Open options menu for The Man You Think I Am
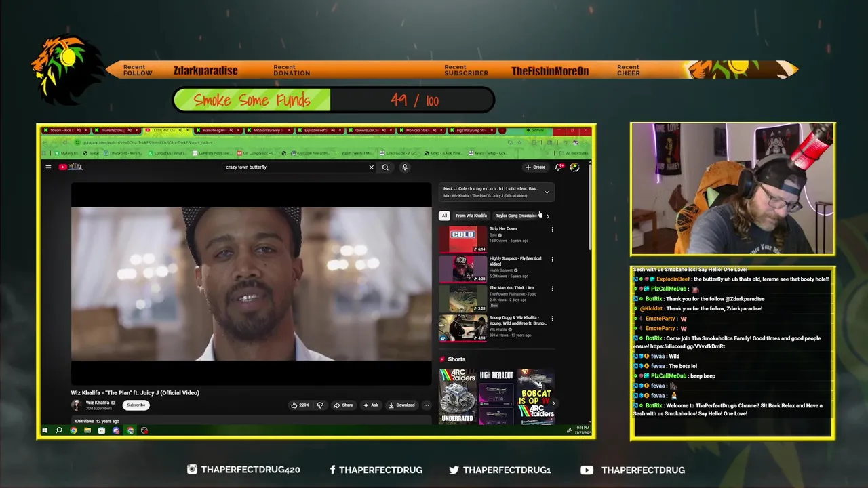The height and width of the screenshot is (488, 868). [552, 289]
